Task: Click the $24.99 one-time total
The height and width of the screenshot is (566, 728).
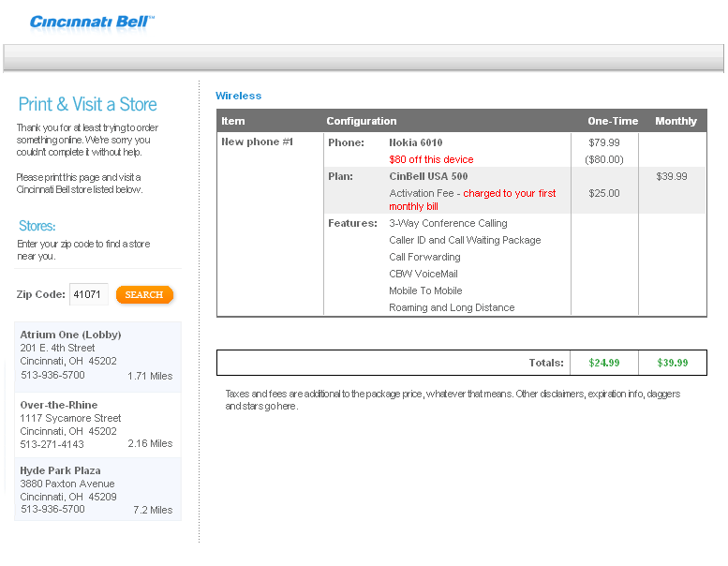Action: (x=604, y=363)
